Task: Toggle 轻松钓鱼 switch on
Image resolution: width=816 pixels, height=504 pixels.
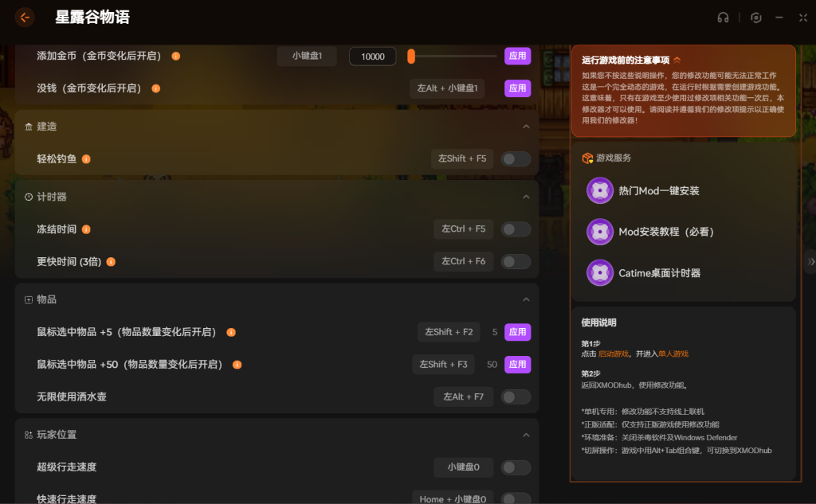Action: [x=516, y=158]
